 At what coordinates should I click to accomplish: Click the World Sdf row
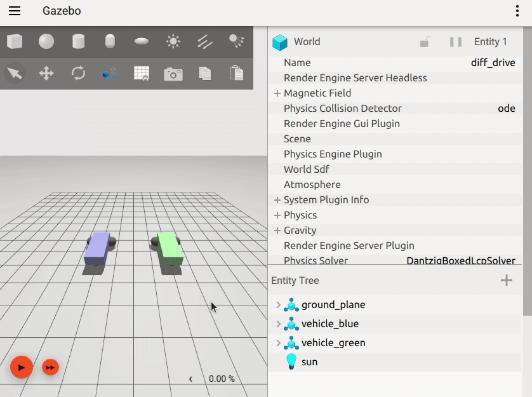coord(396,170)
